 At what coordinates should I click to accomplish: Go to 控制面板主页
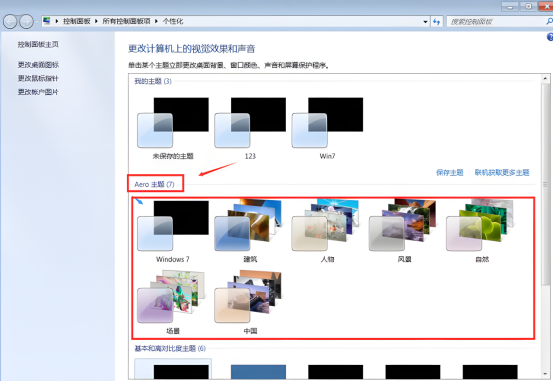[38, 44]
